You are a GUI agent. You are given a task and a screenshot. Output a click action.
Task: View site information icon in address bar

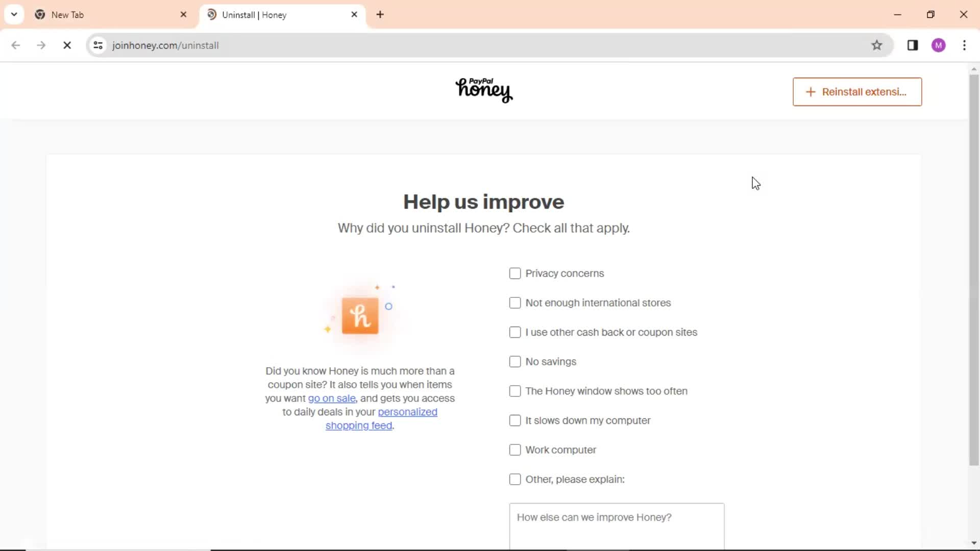pyautogui.click(x=98, y=45)
